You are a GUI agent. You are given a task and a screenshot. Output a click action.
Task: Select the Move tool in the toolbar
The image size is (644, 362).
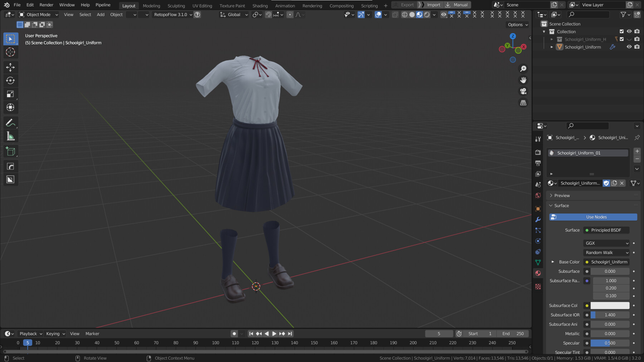click(x=11, y=67)
